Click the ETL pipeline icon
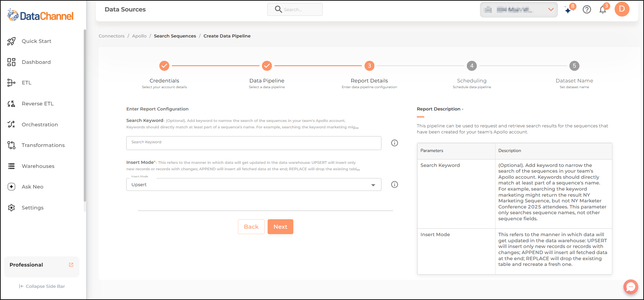Image resolution: width=644 pixels, height=300 pixels. pyautogui.click(x=11, y=83)
